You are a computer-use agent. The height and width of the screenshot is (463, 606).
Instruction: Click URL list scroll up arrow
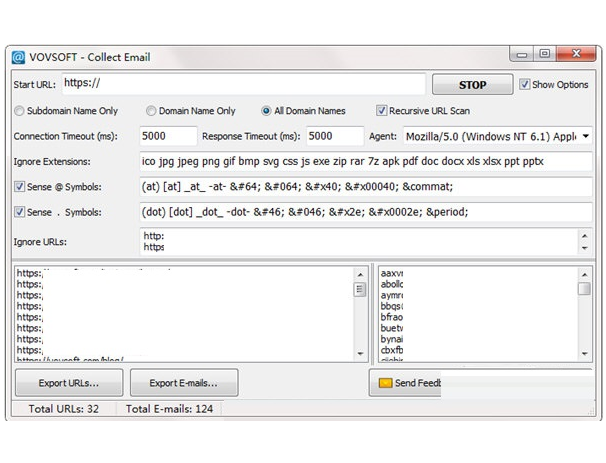coord(360,274)
